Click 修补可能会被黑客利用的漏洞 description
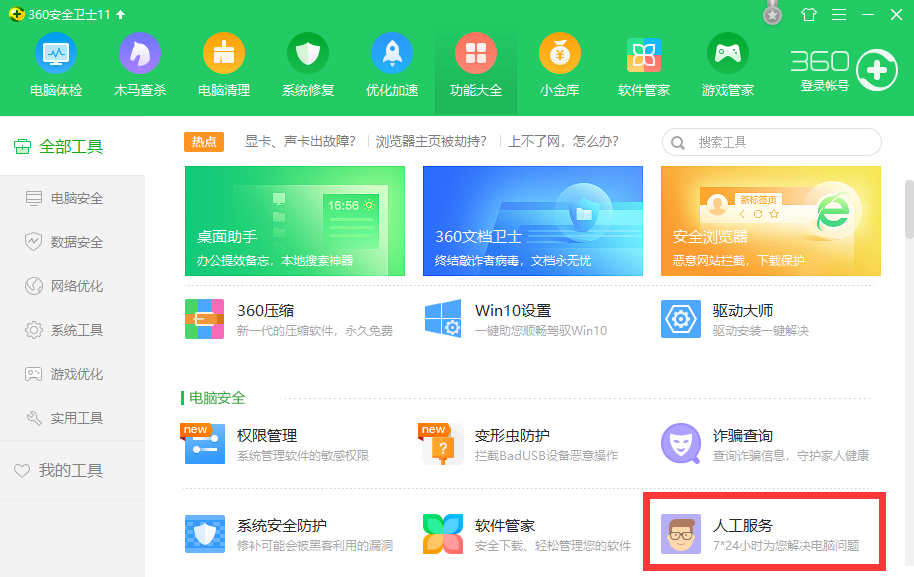The width and height of the screenshot is (914, 577). pyautogui.click(x=315, y=546)
